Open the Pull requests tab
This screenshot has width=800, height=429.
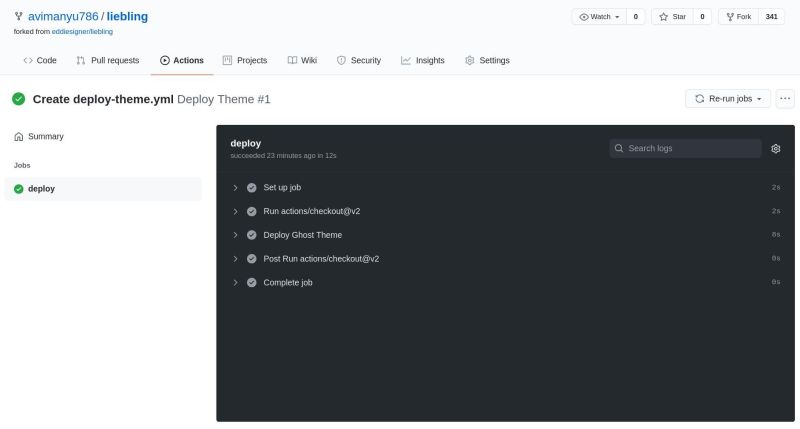coord(108,60)
